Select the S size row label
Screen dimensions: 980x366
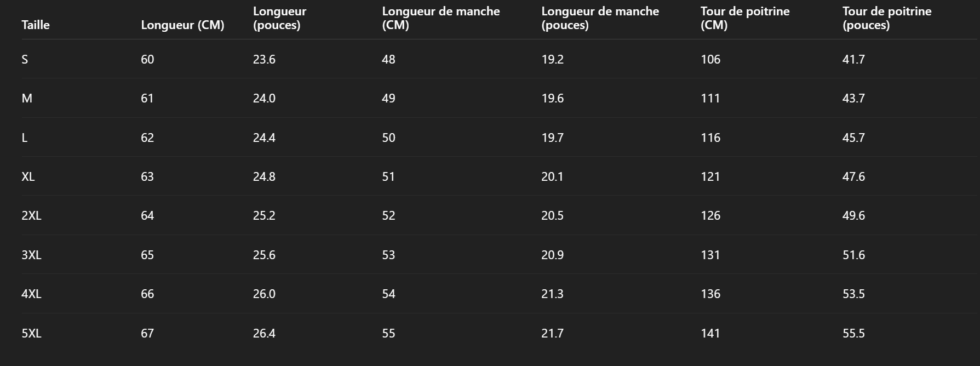tap(25, 60)
